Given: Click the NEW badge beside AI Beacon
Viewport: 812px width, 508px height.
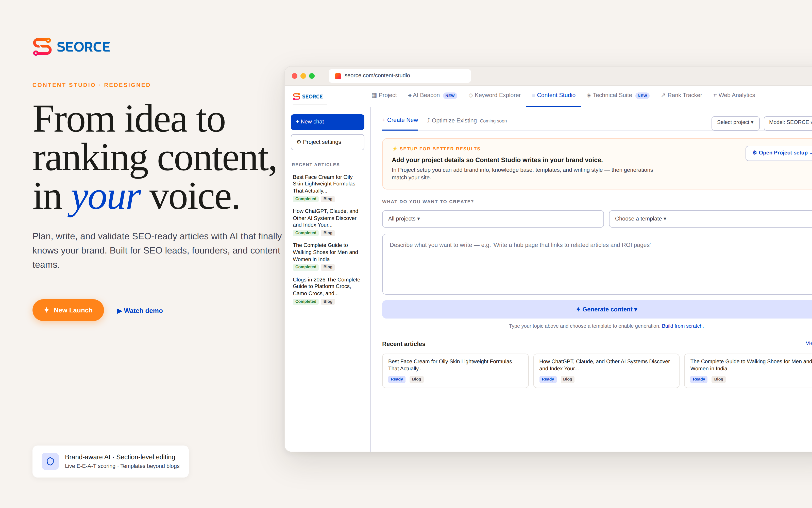Looking at the screenshot, I should coord(450,96).
